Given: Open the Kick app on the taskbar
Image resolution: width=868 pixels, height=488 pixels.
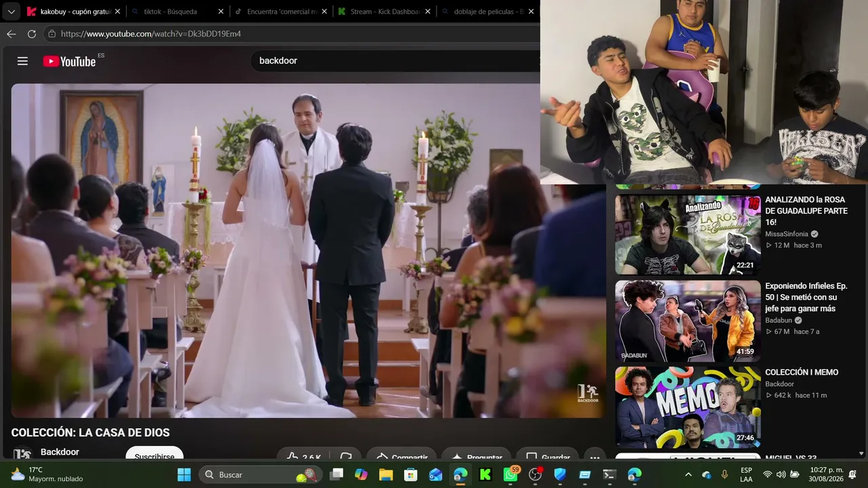Looking at the screenshot, I should (x=486, y=474).
